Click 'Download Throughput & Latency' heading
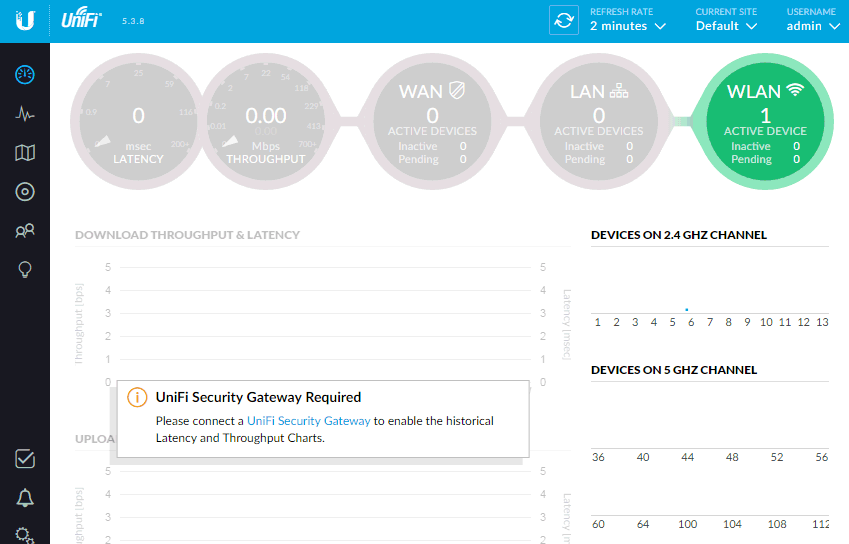The image size is (849, 544). point(187,235)
